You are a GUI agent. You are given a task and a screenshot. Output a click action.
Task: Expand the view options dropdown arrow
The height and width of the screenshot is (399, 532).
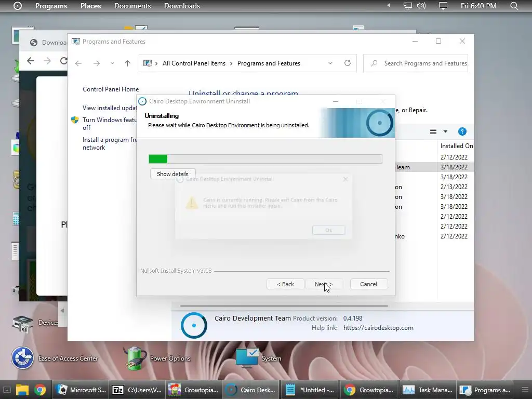point(445,131)
